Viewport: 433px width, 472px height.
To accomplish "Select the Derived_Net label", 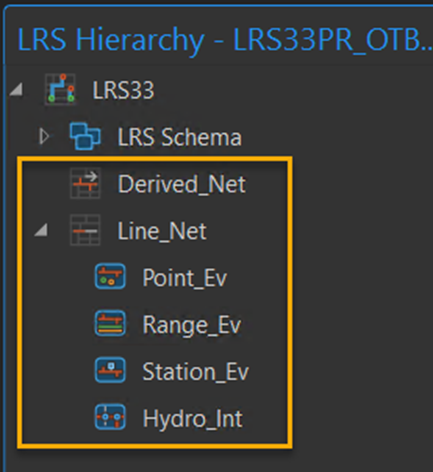I will pos(182,184).
